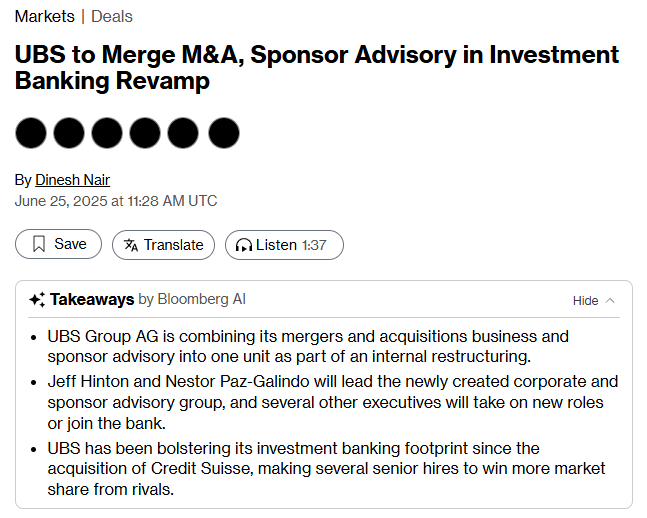Click the sixth black share circle
The width and height of the screenshot is (647, 518).
224,133
